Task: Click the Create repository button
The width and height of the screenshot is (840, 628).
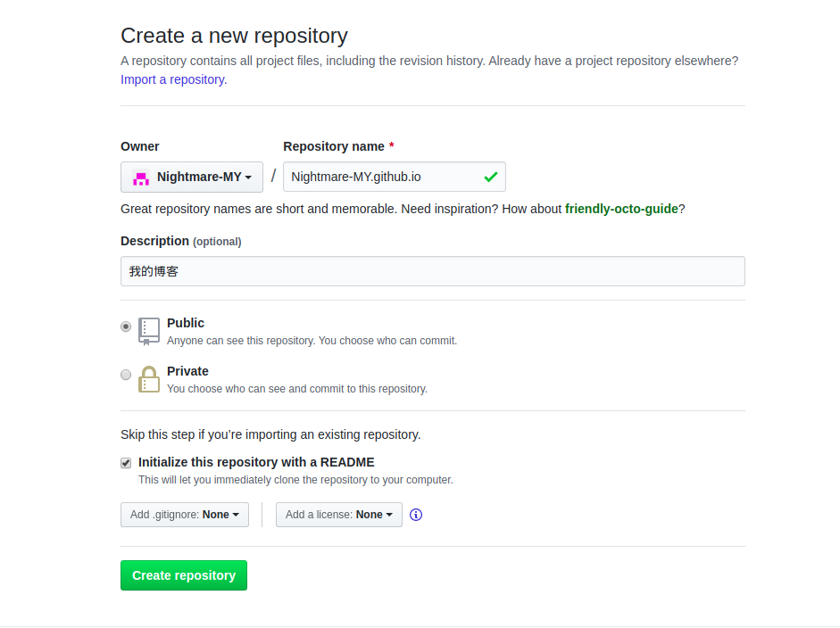Action: click(184, 575)
